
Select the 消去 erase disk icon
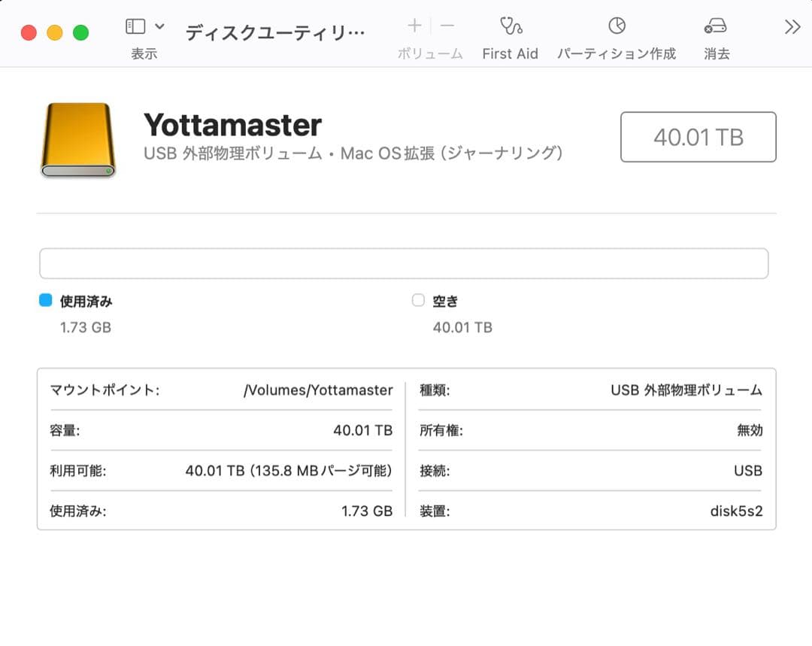coord(714,26)
